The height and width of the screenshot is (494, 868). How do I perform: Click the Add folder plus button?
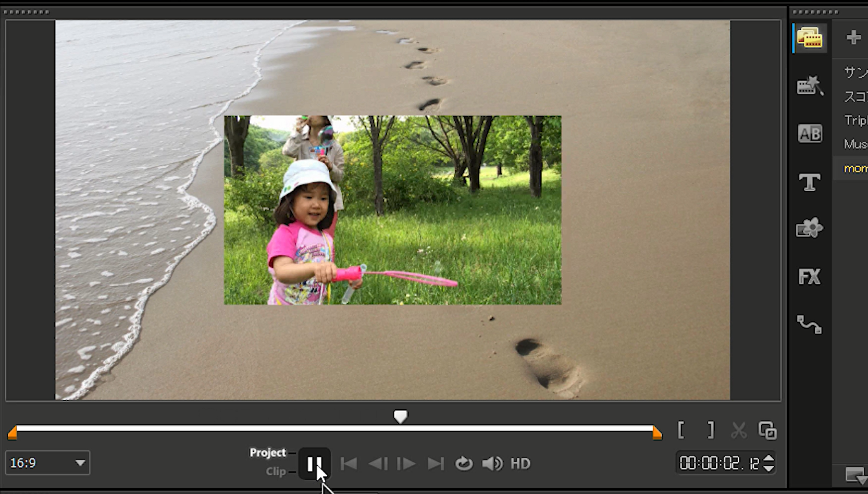[x=853, y=38]
